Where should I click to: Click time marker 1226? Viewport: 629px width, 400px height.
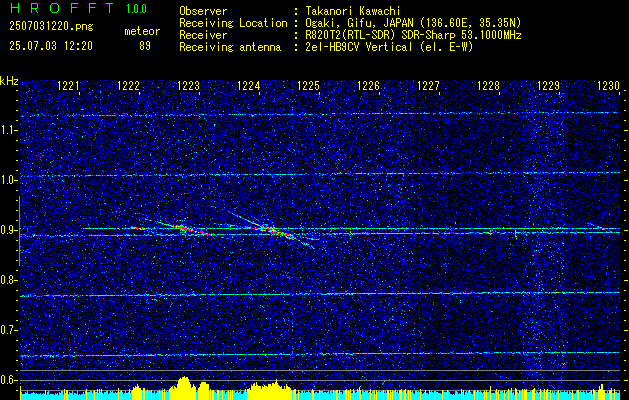(368, 85)
